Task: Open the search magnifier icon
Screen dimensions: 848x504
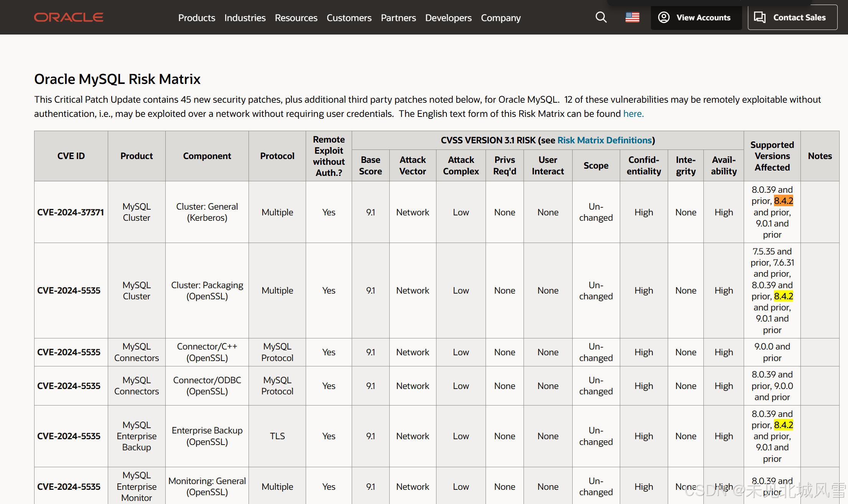Action: click(601, 18)
